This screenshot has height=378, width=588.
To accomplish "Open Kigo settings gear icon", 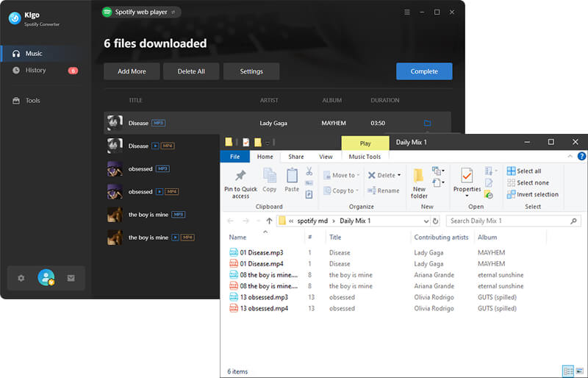I will (x=21, y=278).
